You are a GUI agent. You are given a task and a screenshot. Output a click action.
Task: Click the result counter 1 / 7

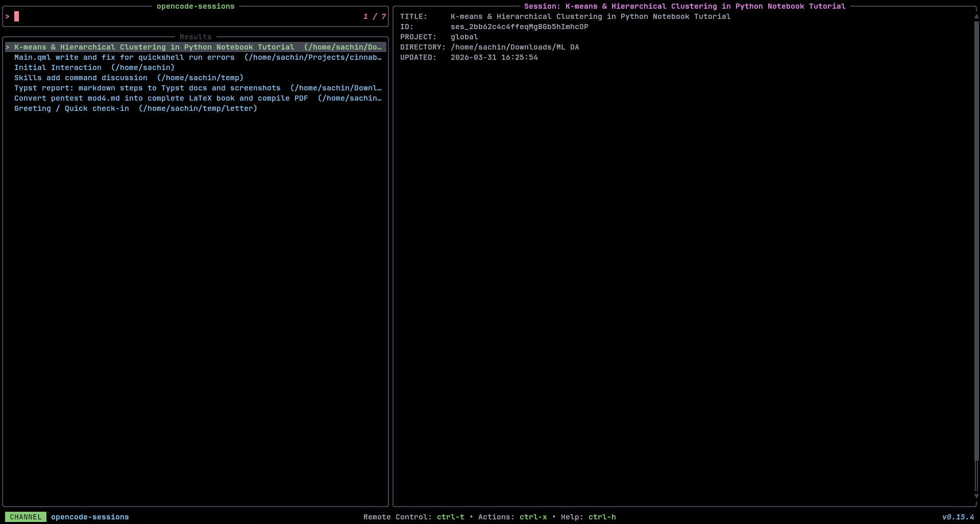click(x=375, y=16)
